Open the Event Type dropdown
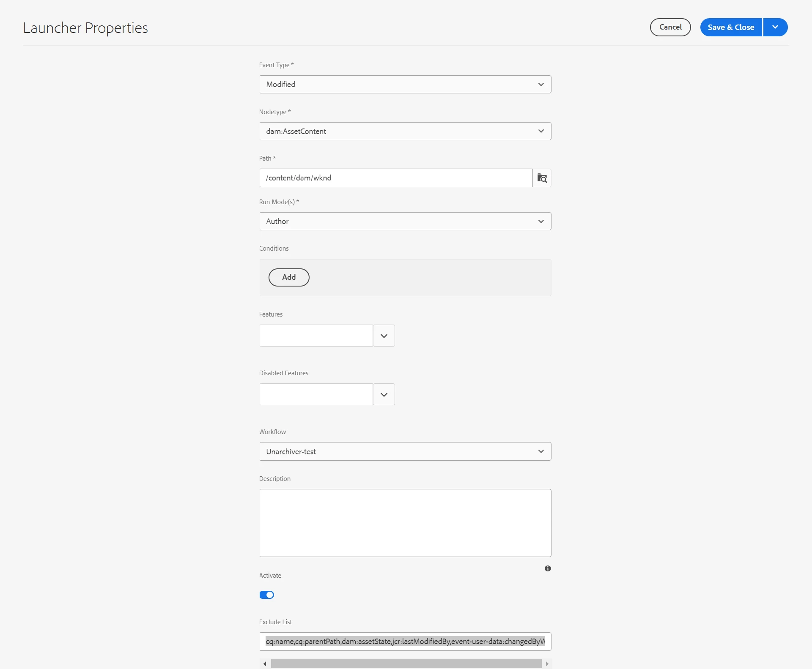This screenshot has width=812, height=669. click(x=405, y=85)
